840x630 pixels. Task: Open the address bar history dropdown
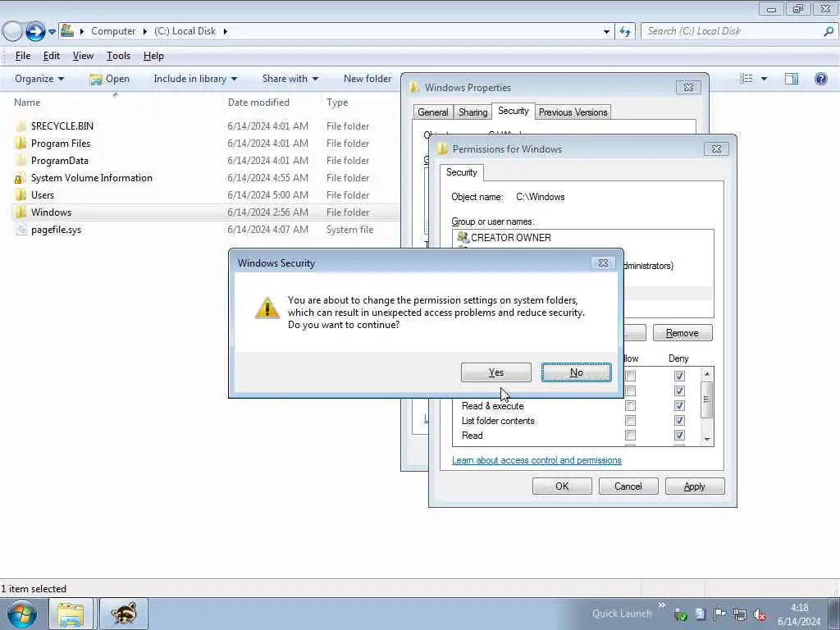coord(606,32)
